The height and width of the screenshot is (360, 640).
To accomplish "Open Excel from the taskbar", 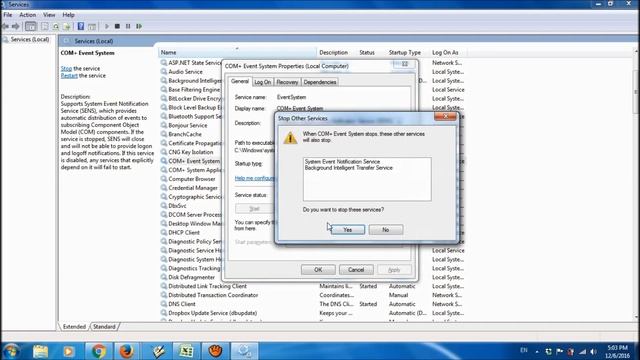I will tap(186, 351).
